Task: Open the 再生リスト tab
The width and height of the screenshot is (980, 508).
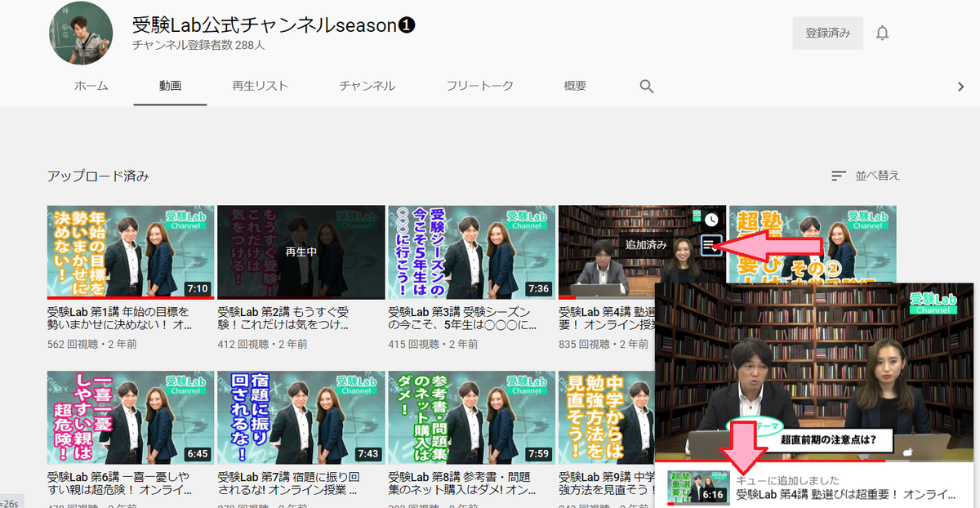Action: (260, 86)
